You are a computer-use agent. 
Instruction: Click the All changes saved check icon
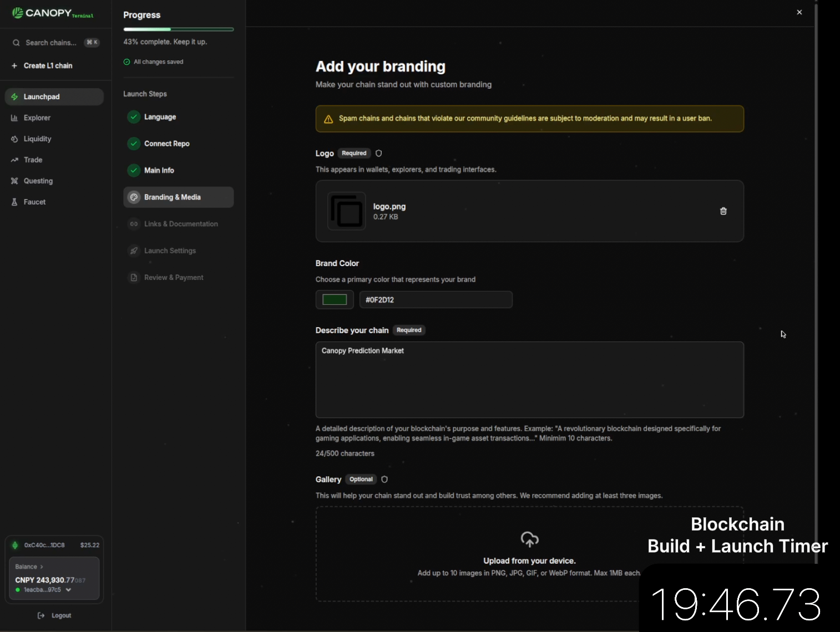click(x=126, y=62)
